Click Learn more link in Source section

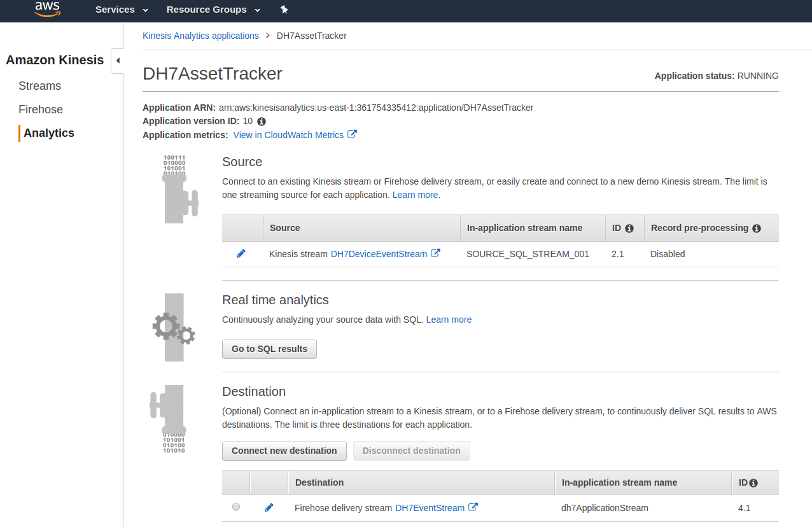click(415, 195)
